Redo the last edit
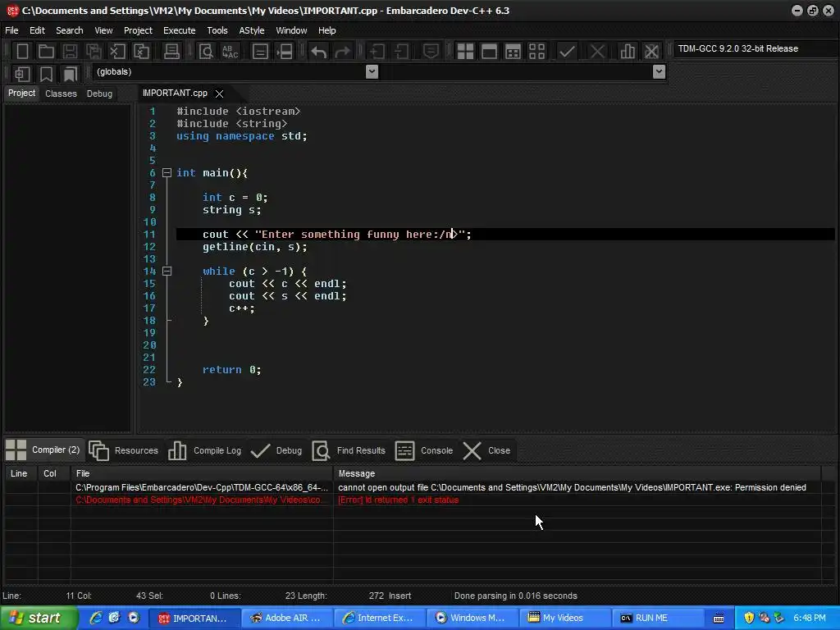840x630 pixels. pyautogui.click(x=343, y=52)
